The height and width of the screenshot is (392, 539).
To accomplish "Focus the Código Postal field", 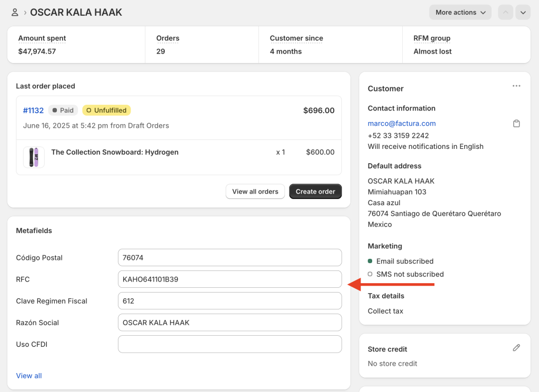I will [229, 257].
